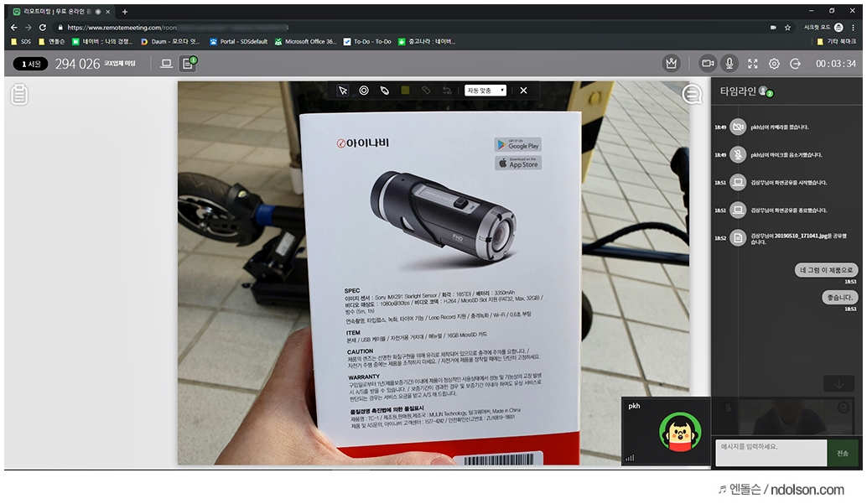Click the shared product photo image

point(433,273)
